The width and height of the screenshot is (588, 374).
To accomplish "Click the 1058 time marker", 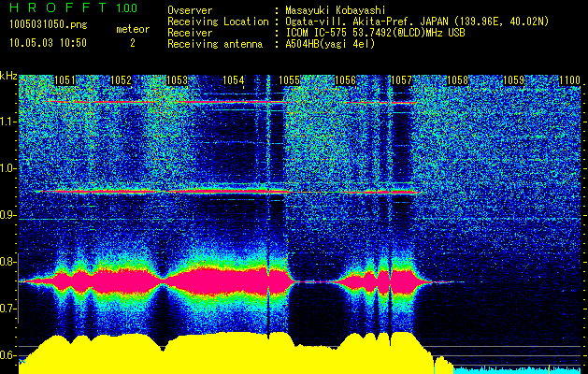I will click(x=457, y=80).
